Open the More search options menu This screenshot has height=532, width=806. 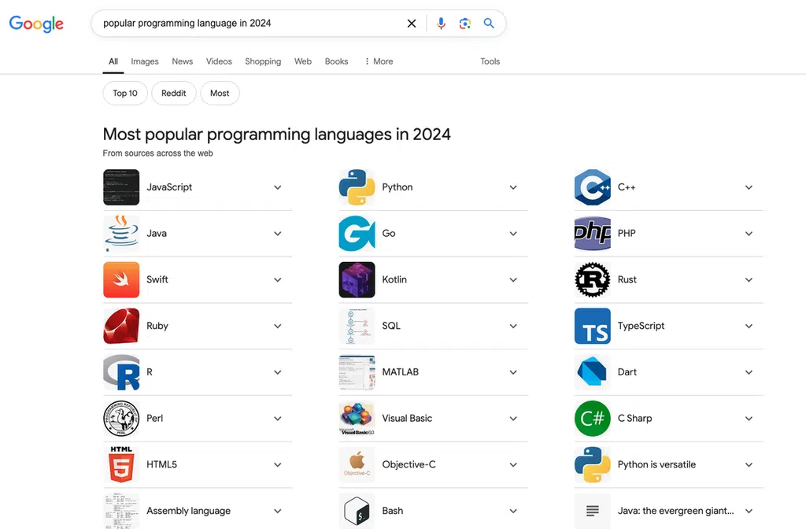[x=379, y=61]
